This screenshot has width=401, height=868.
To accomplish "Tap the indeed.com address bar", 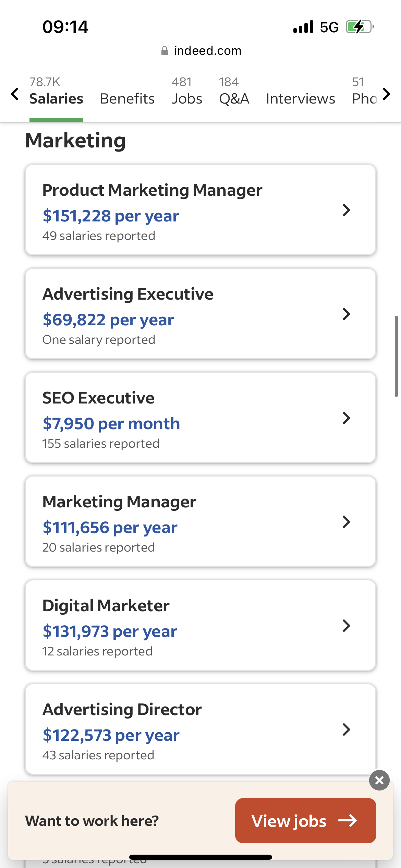I will pos(207,51).
